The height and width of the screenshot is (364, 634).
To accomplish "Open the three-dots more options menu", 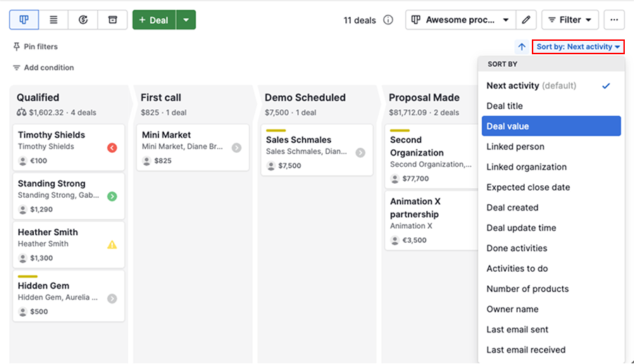I will pyautogui.click(x=614, y=20).
